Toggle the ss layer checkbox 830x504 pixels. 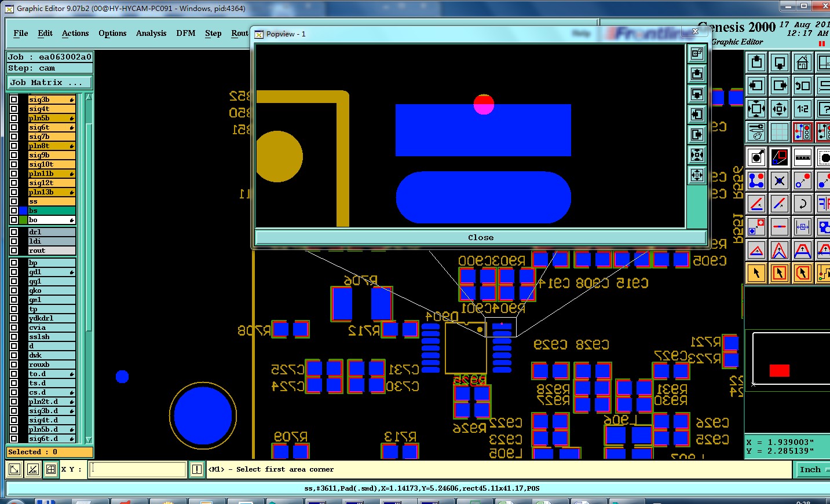[x=14, y=201]
